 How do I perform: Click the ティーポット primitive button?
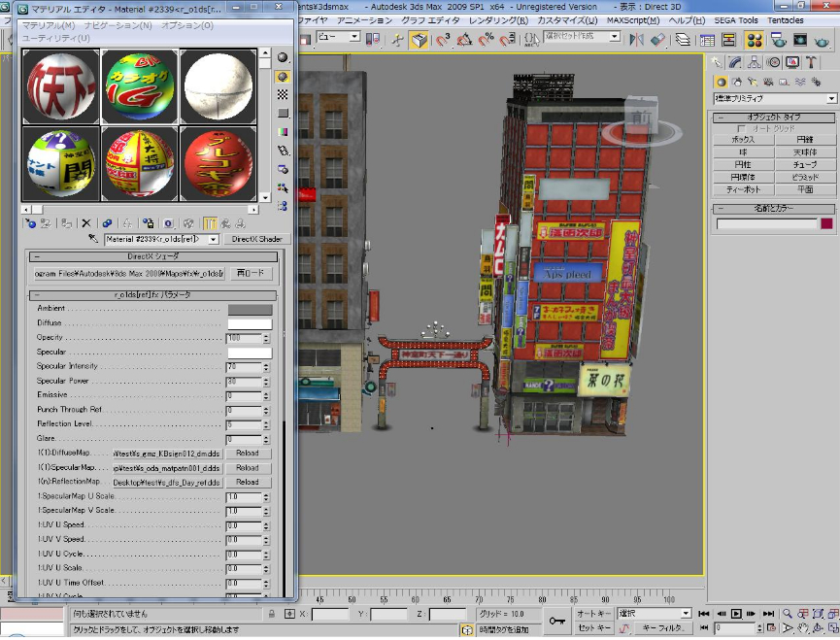tap(743, 189)
